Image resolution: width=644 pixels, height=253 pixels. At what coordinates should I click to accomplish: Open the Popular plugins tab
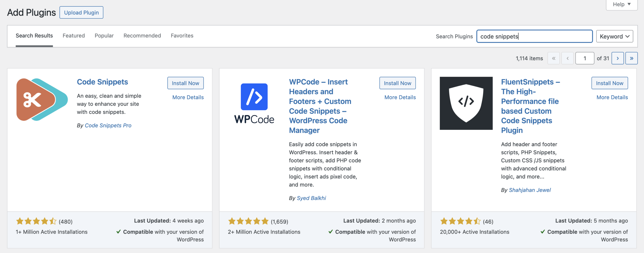[x=104, y=36]
